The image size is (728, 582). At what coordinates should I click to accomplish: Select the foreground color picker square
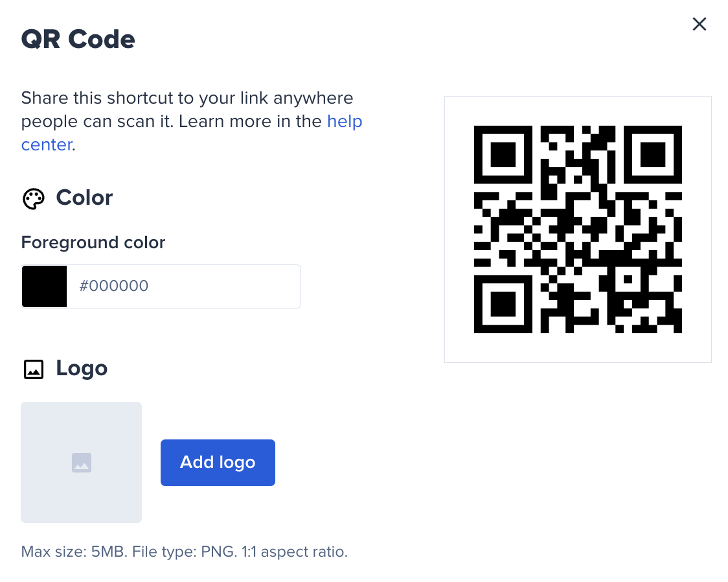(x=44, y=286)
